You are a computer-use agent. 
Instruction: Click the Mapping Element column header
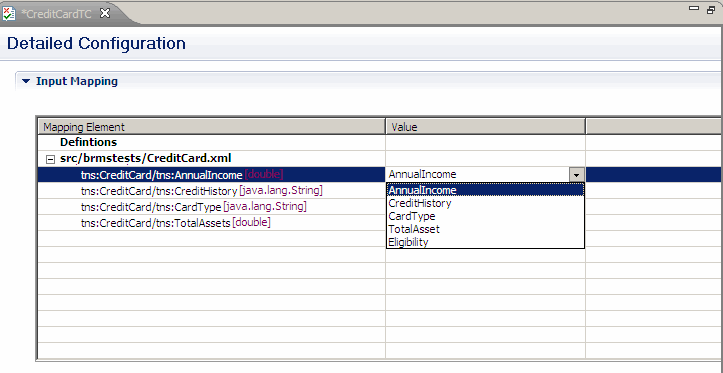(211, 127)
